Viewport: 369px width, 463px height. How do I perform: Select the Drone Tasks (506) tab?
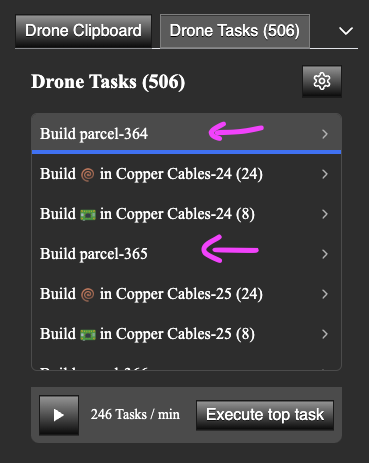coord(235,31)
